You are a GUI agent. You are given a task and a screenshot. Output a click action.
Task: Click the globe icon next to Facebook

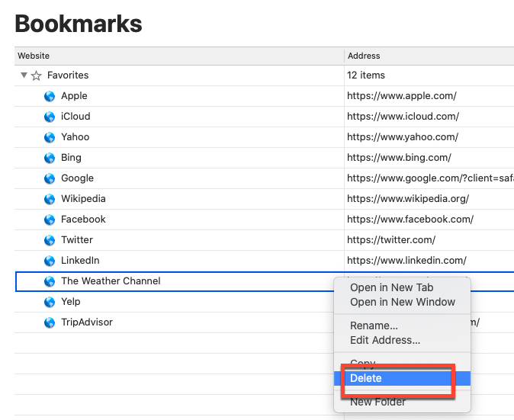point(50,220)
